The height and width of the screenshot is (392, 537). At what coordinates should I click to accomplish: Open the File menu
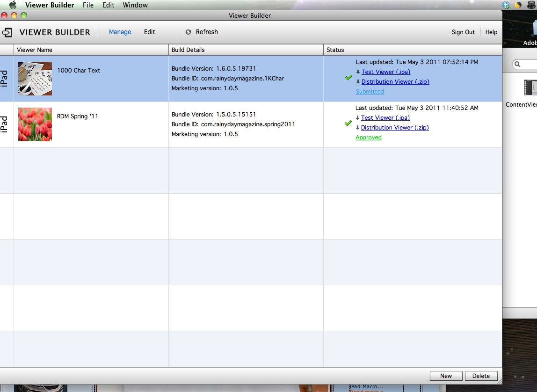88,5
